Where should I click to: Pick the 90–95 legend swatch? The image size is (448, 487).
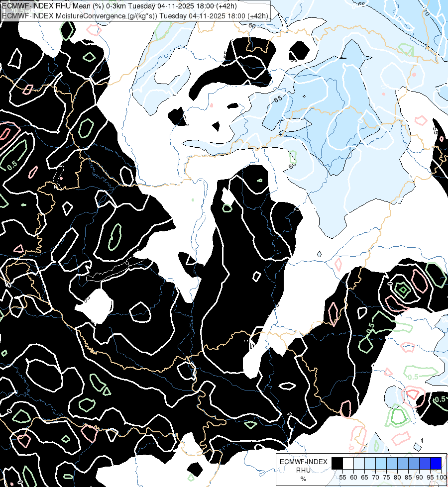(425, 463)
